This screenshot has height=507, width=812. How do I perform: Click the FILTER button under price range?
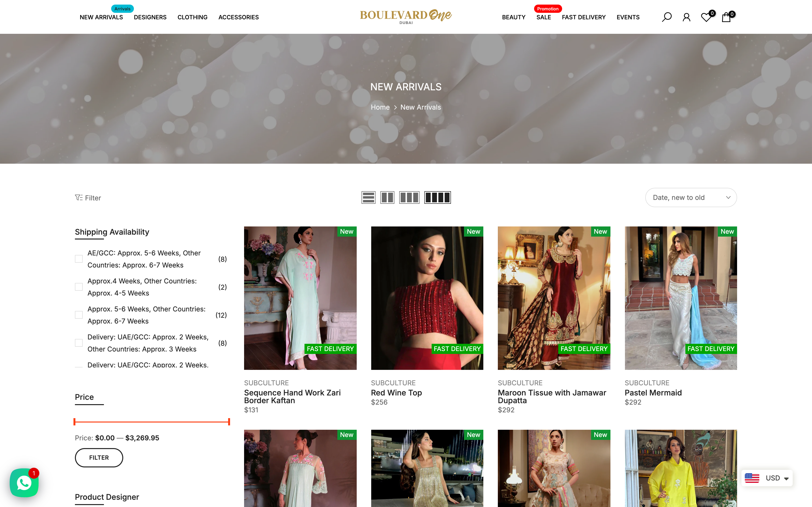tap(99, 457)
